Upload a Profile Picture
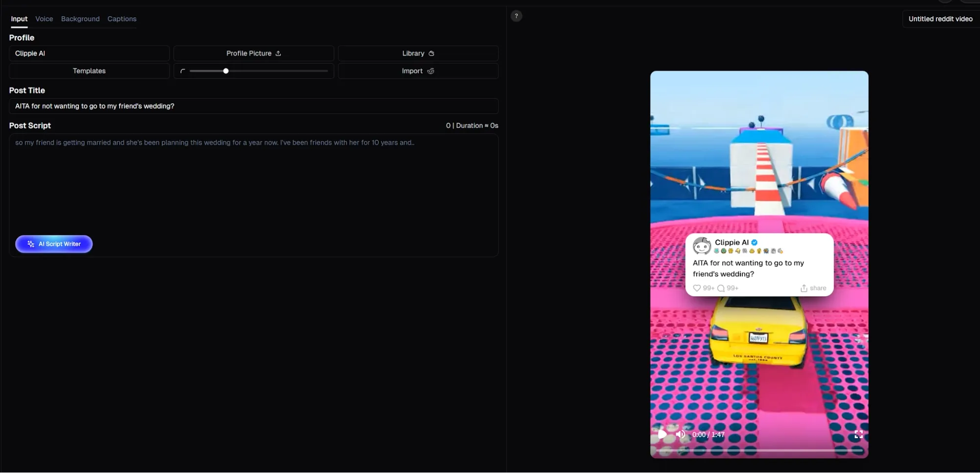980x473 pixels. point(253,53)
